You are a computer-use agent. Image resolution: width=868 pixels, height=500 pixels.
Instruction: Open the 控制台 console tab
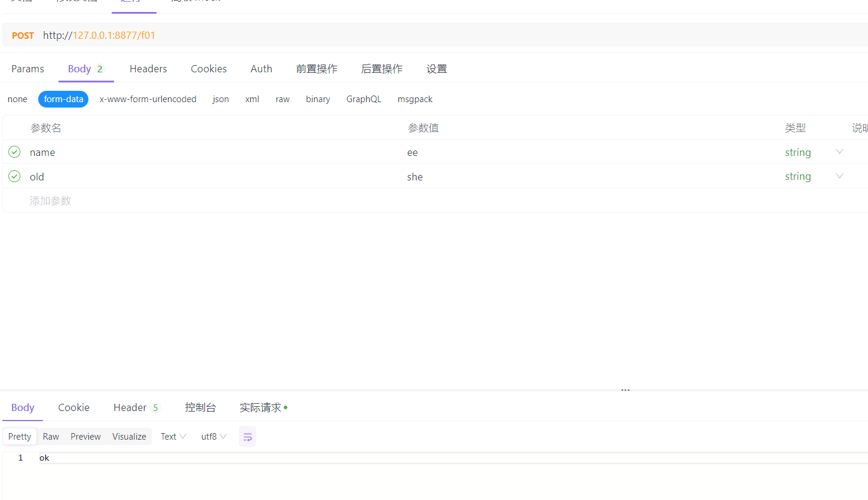point(200,407)
